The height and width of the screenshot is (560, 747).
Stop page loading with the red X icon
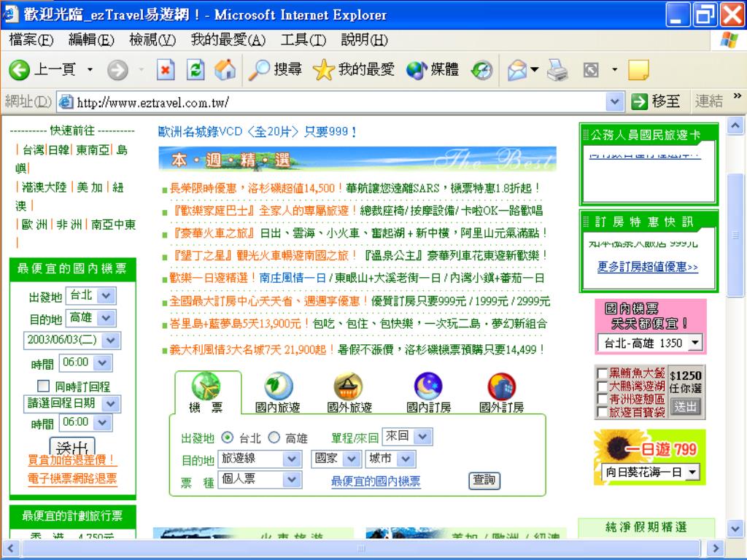coord(166,70)
